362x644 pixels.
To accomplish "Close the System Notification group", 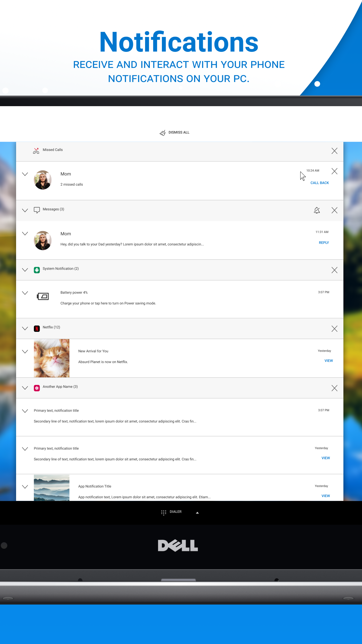I will tap(334, 270).
